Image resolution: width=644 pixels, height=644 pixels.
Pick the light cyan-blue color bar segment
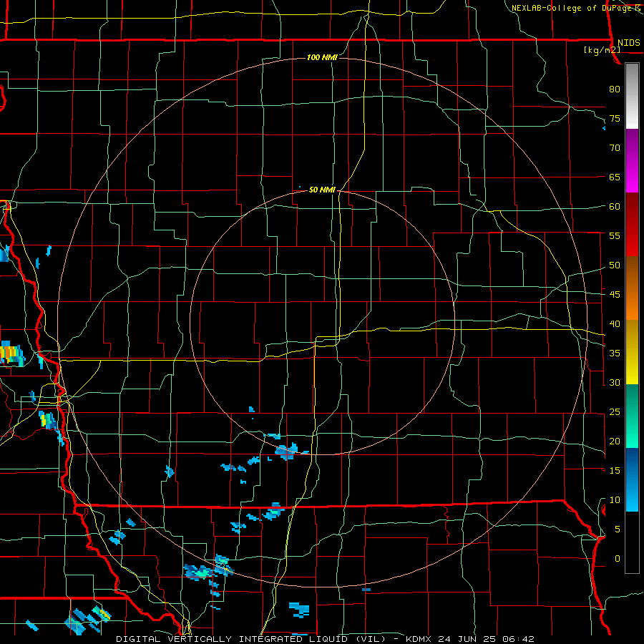pos(632,479)
